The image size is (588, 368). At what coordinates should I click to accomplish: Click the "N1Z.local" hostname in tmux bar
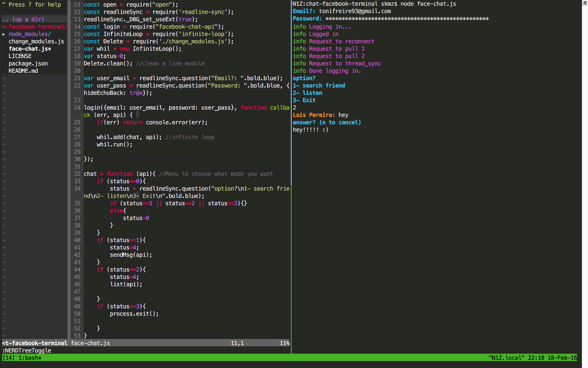tap(506, 358)
